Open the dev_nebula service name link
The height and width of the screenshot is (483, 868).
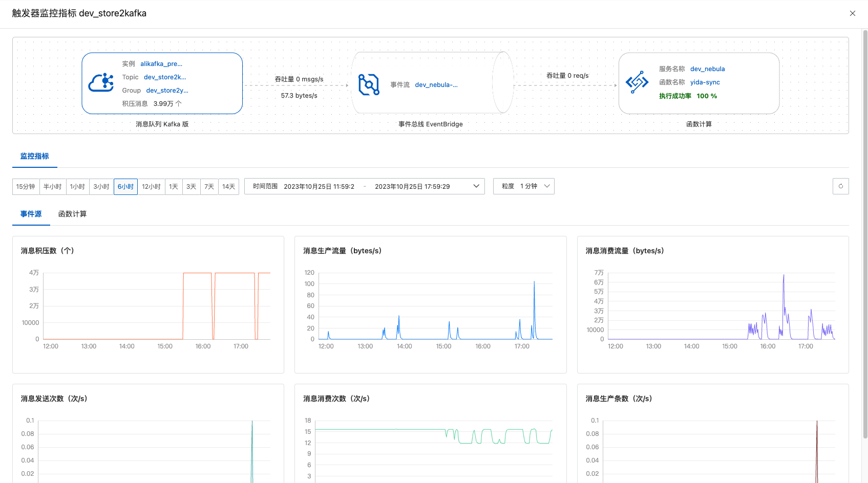(708, 69)
